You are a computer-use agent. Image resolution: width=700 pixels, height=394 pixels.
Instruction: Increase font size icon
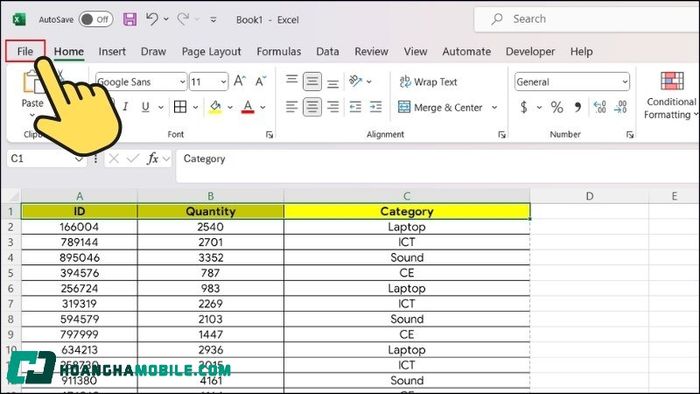tap(240, 81)
